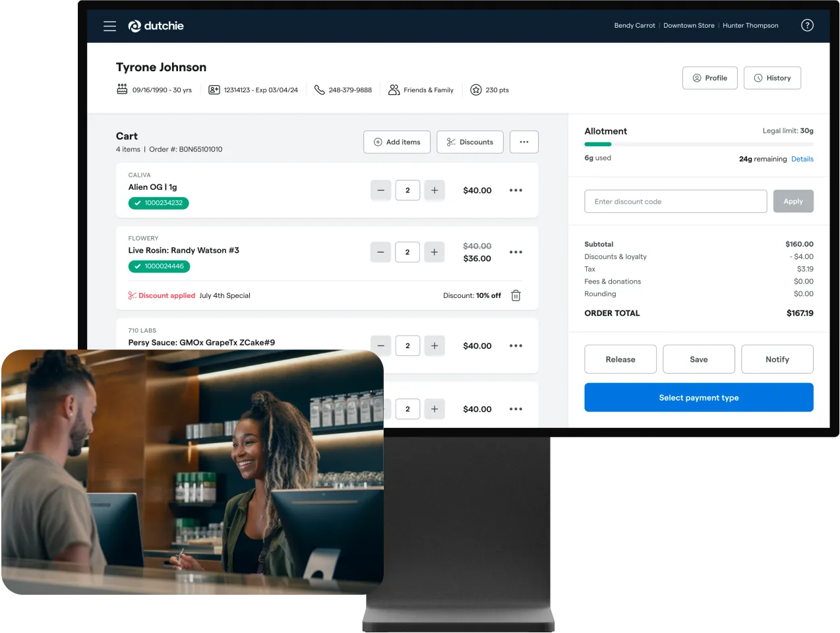Click the 1000234232 package tag
Image resolution: width=840 pixels, height=633 pixels.
159,203
